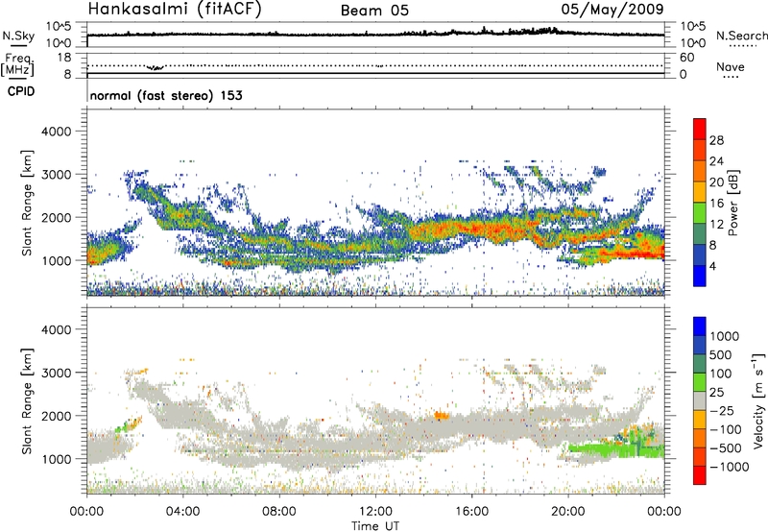Click the date '05/May/2009'
The width and height of the screenshot is (768, 532).
[x=612, y=10]
